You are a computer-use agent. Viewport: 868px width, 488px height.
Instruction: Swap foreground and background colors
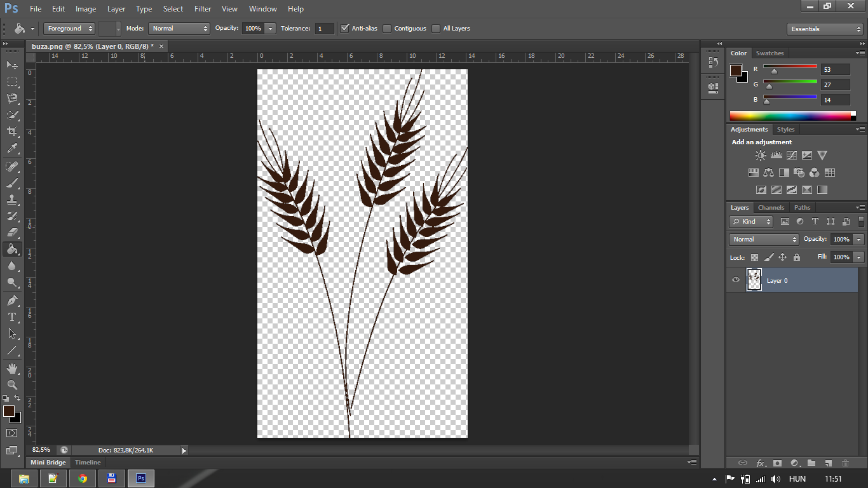tap(17, 398)
